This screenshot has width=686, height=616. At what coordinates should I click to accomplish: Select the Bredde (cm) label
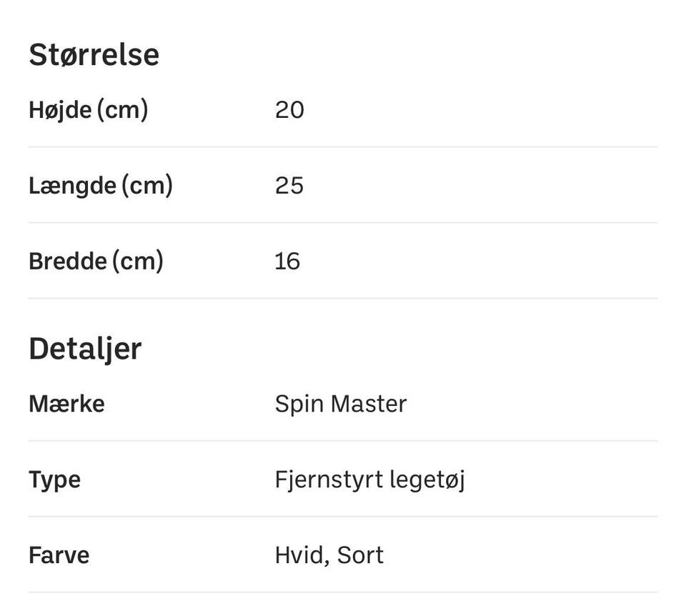coord(96,261)
